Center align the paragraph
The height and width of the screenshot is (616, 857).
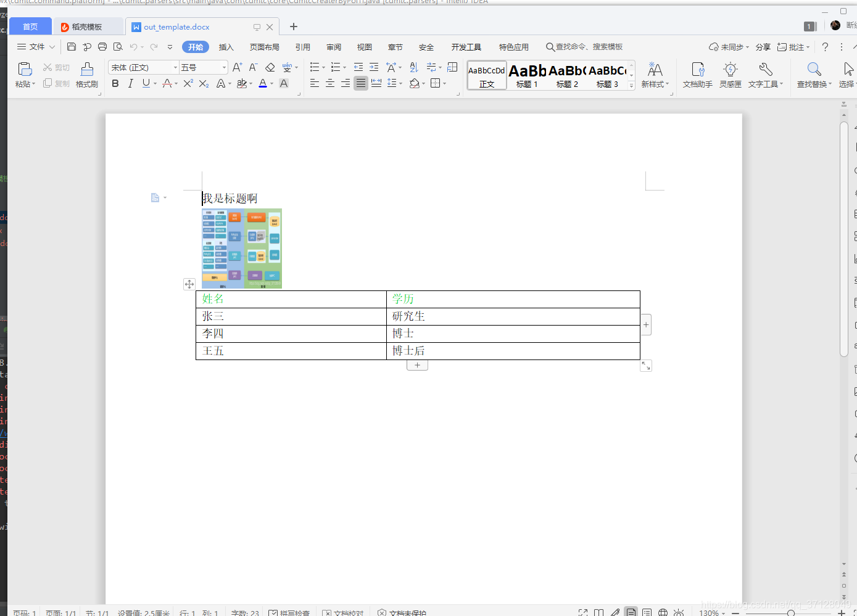click(x=330, y=83)
